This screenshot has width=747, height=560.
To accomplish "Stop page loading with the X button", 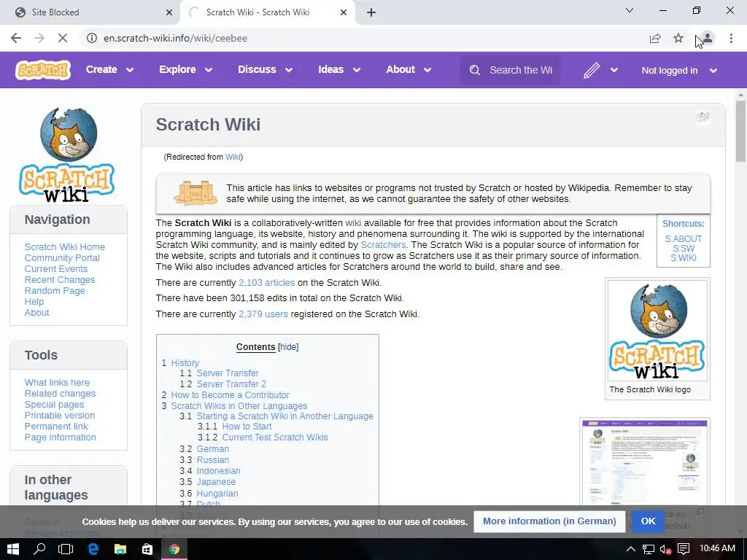I will coord(63,38).
